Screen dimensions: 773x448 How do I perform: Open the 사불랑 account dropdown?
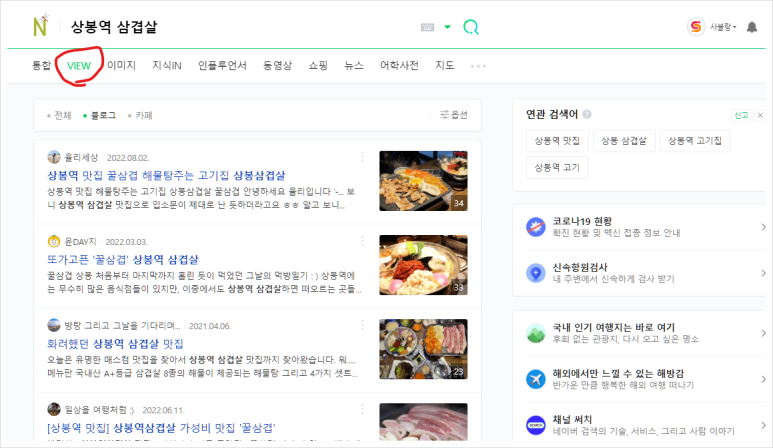[x=723, y=27]
